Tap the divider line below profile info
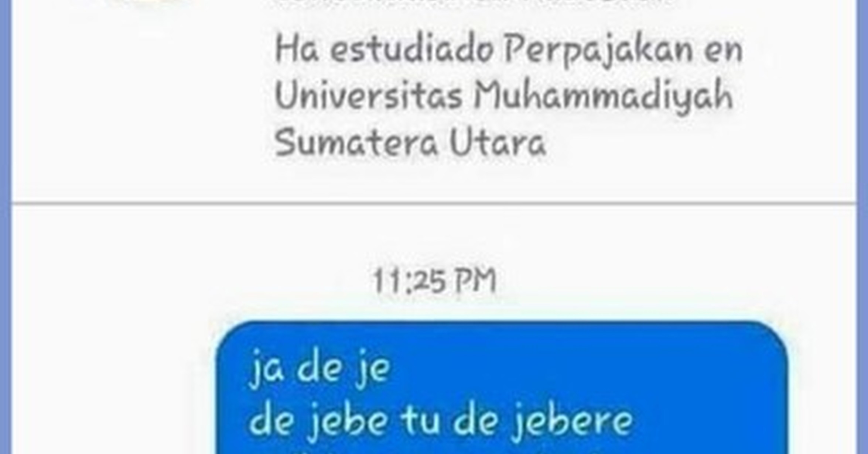The width and height of the screenshot is (868, 454). pos(434,203)
